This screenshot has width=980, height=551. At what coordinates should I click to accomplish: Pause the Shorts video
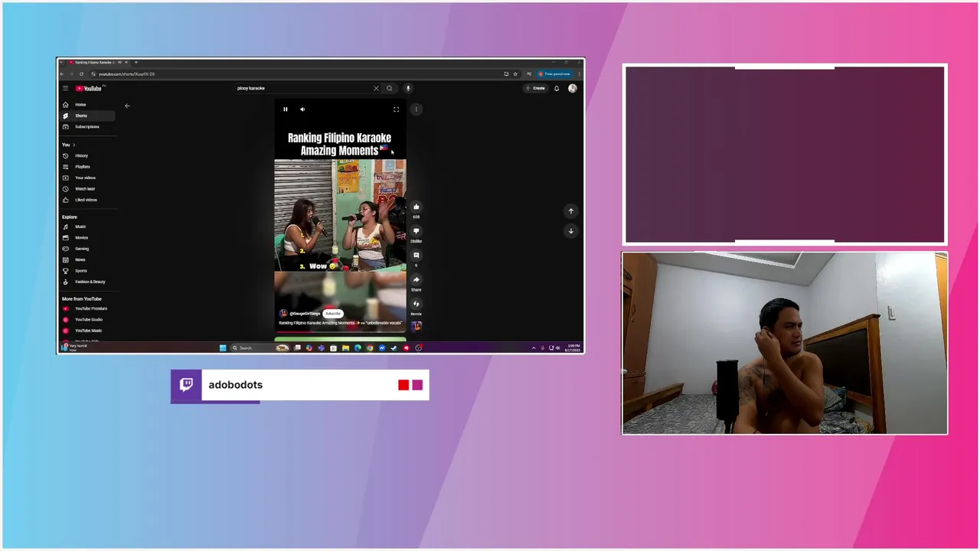(x=286, y=109)
